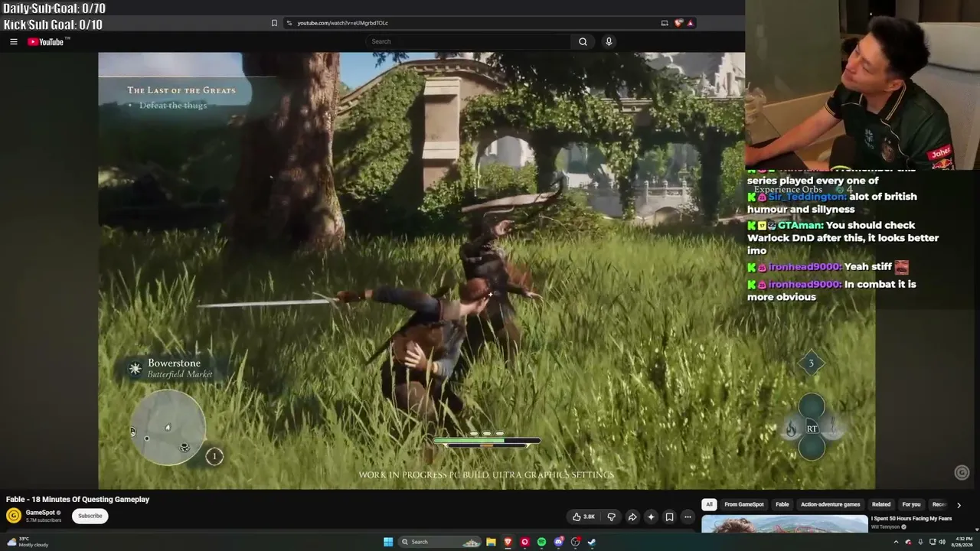Click the Windows taskbar search box

point(439,542)
